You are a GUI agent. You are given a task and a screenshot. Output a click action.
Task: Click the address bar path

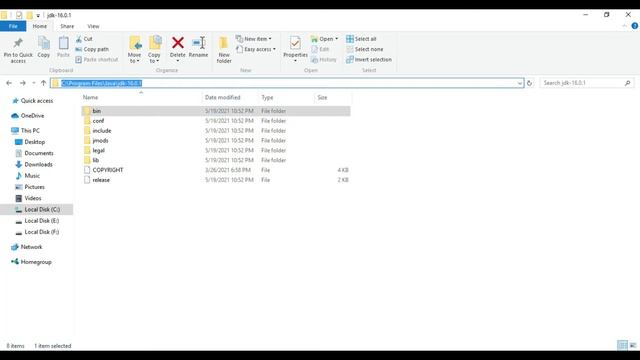tap(101, 83)
